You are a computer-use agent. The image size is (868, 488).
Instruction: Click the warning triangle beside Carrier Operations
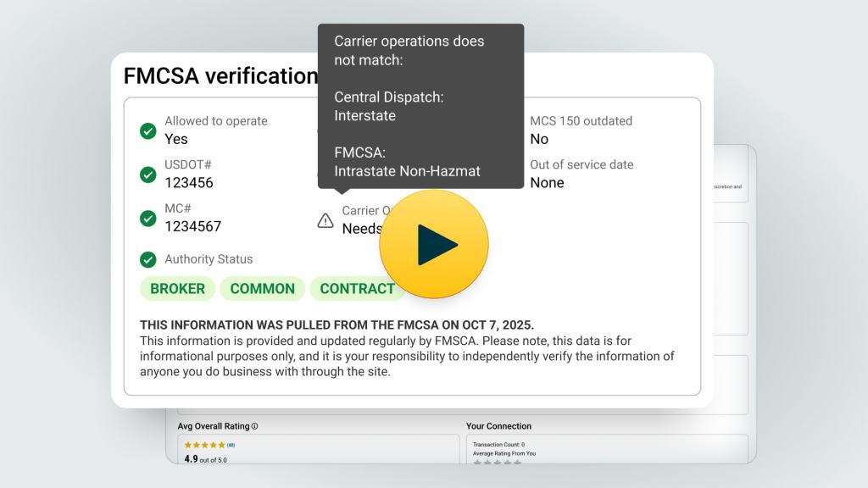(325, 220)
